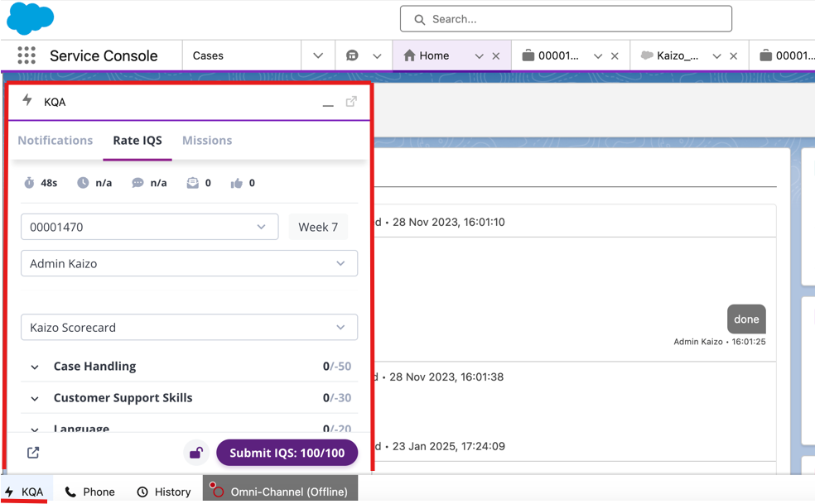Screen dimensions: 815x504
Task: Close the Kaizo_... tab
Action: click(733, 56)
